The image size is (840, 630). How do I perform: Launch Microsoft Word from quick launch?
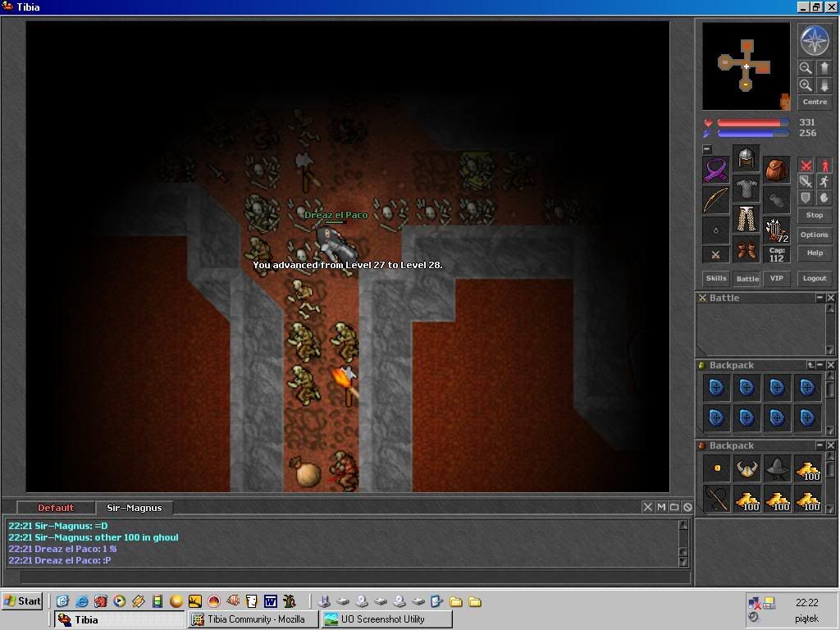tap(271, 601)
